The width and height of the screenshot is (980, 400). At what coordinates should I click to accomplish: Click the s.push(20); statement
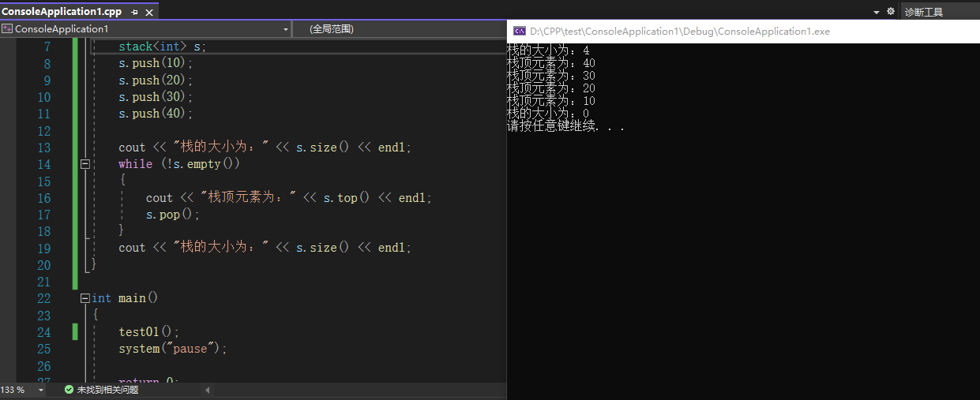point(156,80)
